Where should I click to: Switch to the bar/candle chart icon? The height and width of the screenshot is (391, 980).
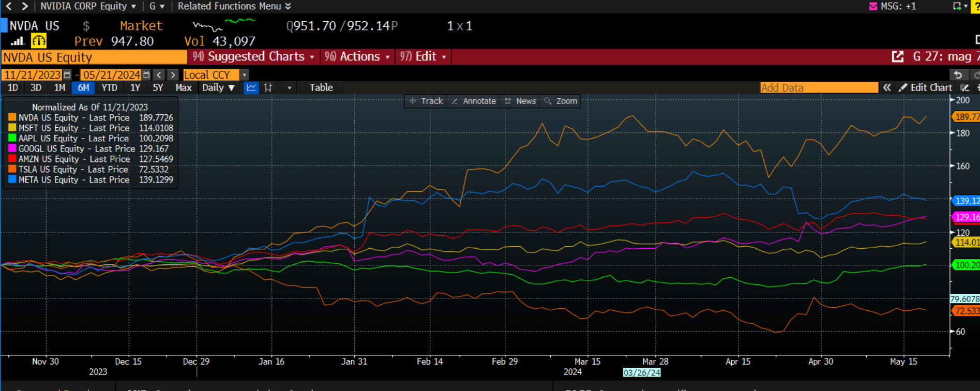[268, 88]
